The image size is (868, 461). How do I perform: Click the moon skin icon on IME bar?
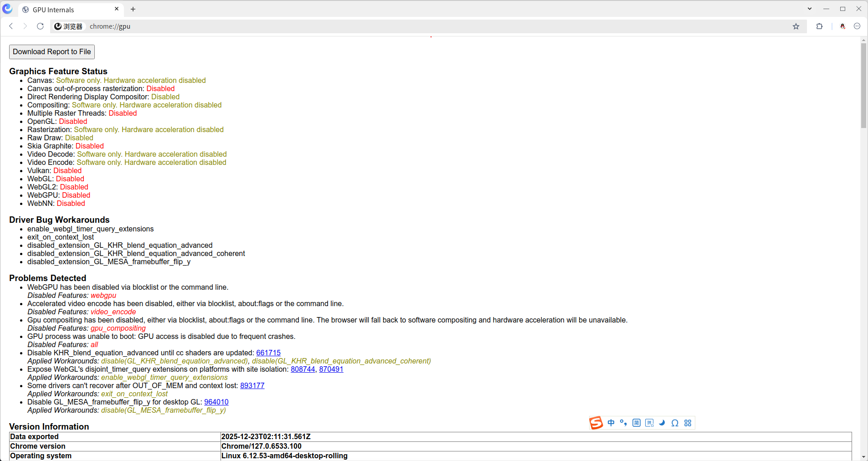[x=662, y=423]
